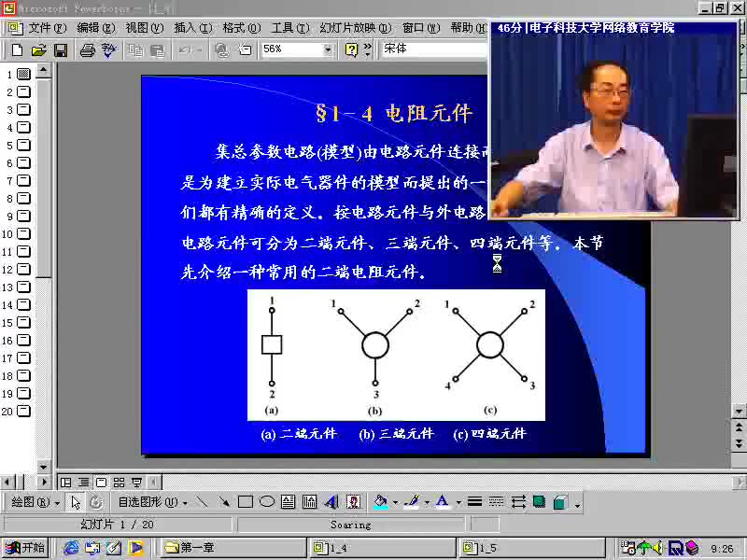Switch to Slide view
Viewport: 747px width, 560px height.
(x=101, y=483)
